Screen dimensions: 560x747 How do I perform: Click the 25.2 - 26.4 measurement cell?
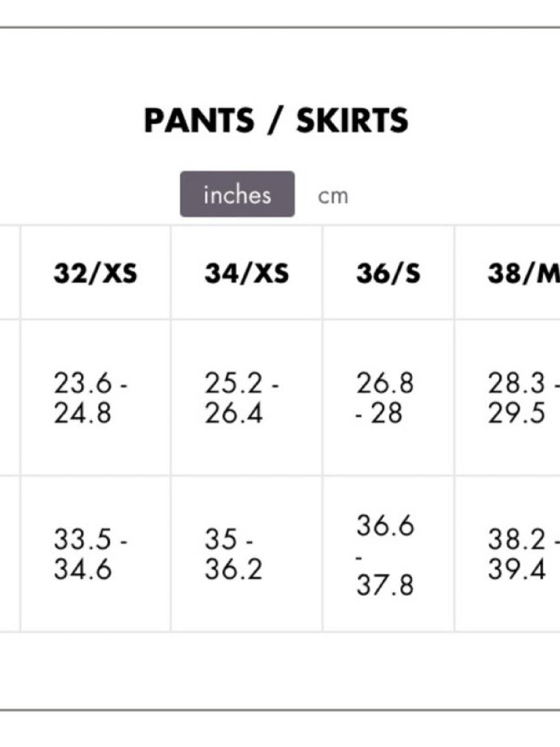(x=247, y=397)
